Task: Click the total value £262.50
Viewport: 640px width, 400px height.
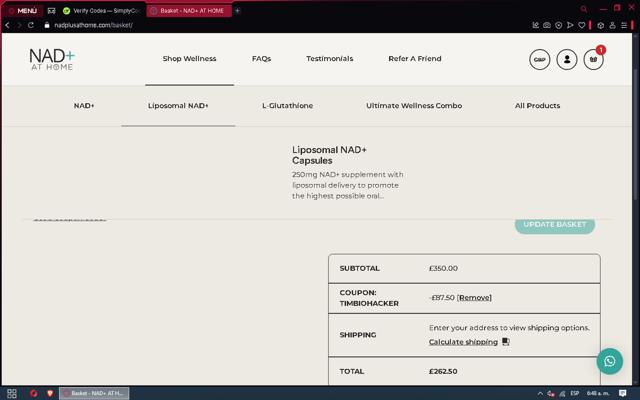Action: tap(443, 371)
